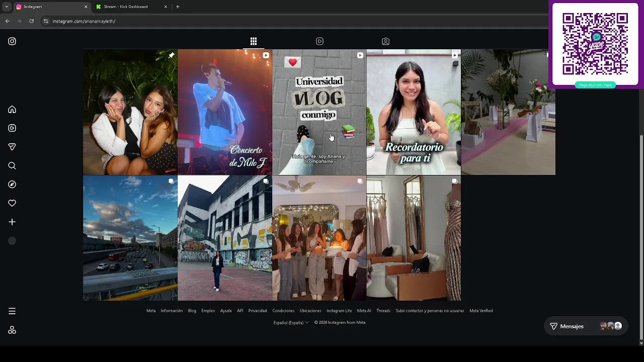The image size is (644, 362).
Task: Open Search magnifier in sidebar
Action: 12,166
